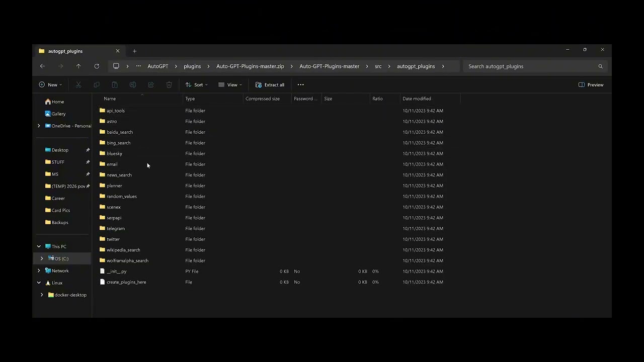Click the Home icon in sidebar

click(x=48, y=102)
